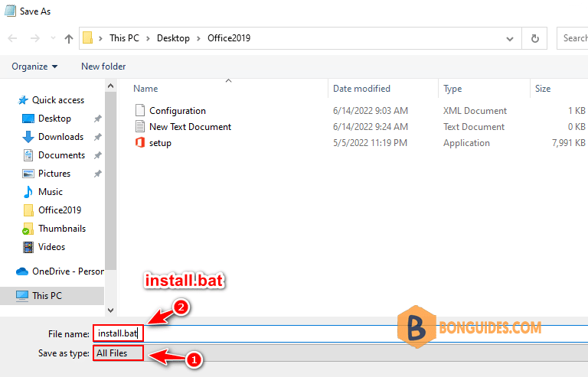Open the Videos folder in sidebar
The height and width of the screenshot is (377, 588).
51,247
